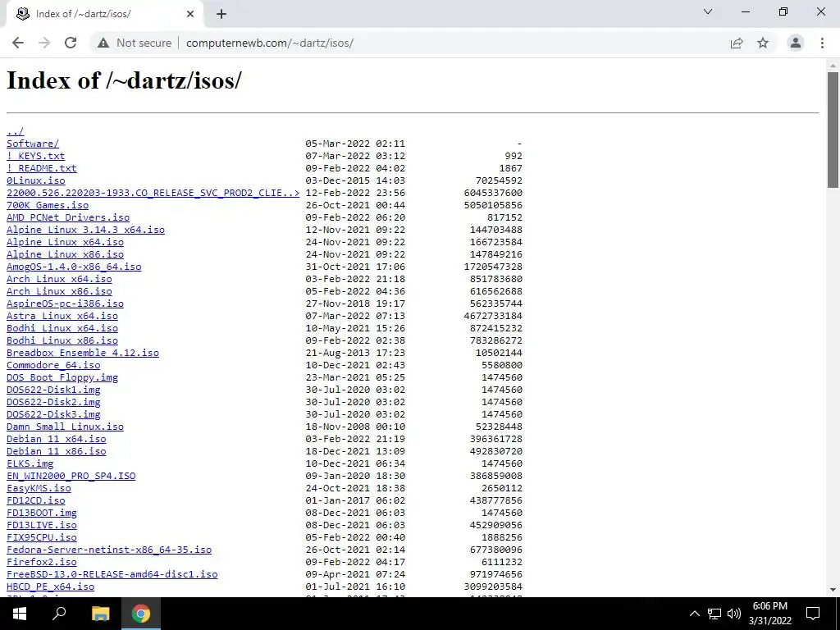Click the forward navigation arrow
This screenshot has height=630, width=840.
coord(44,43)
